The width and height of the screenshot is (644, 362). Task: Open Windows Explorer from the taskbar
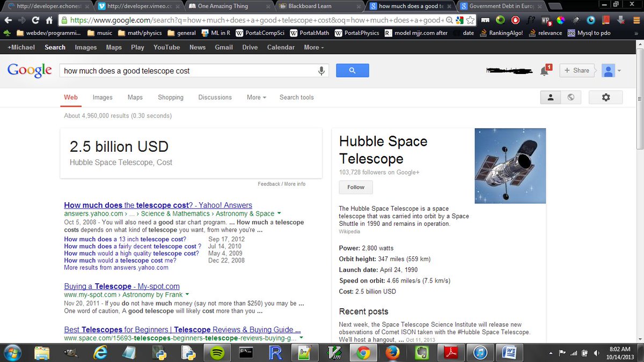42,352
